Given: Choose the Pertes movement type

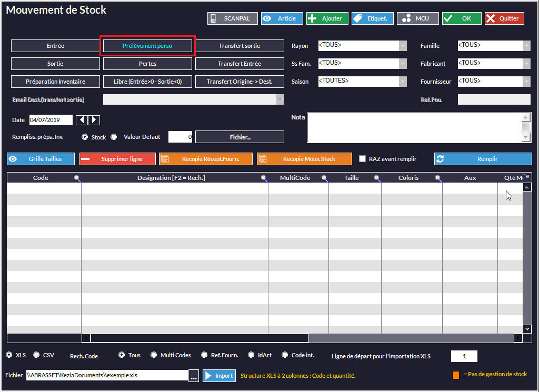Looking at the screenshot, I should pyautogui.click(x=147, y=64).
